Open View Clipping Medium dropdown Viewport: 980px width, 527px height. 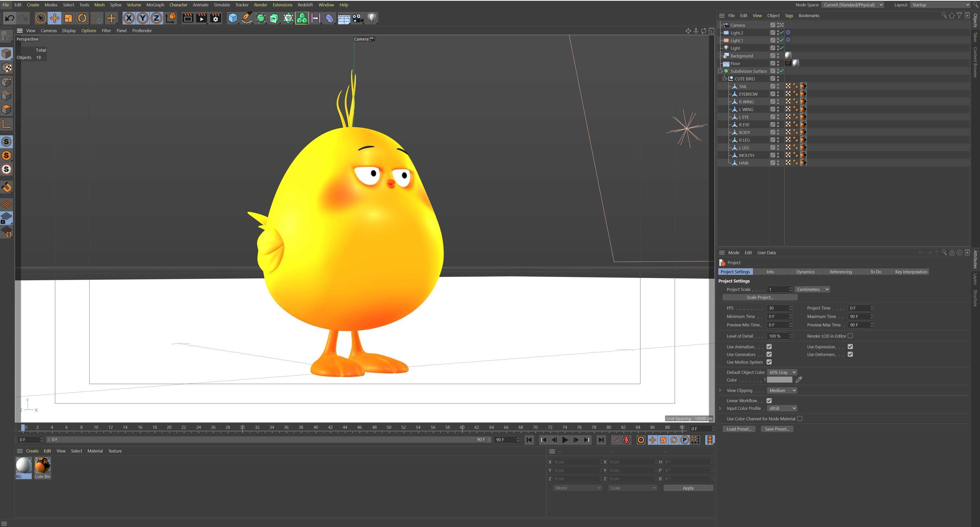(782, 390)
